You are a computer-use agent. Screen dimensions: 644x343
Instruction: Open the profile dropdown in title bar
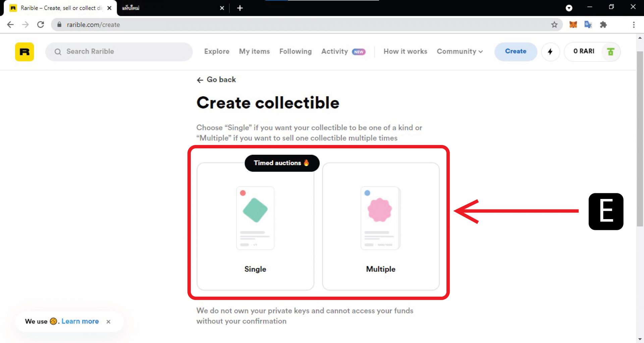569,8
